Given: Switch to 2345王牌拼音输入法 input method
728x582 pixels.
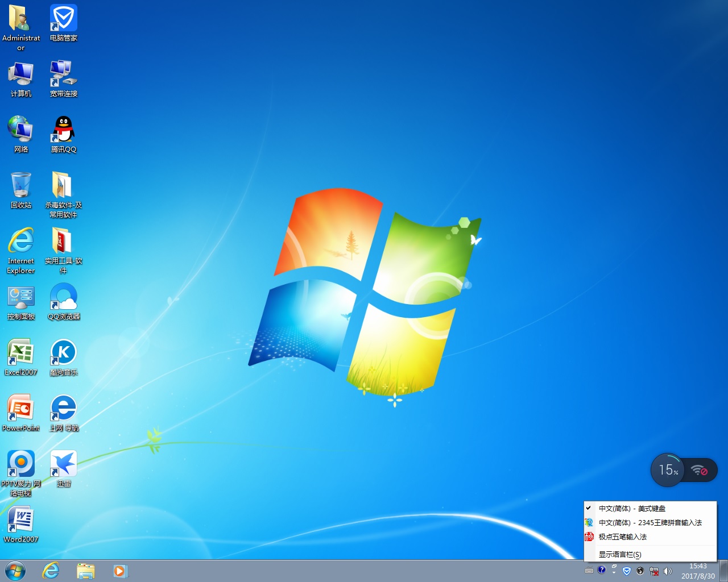Looking at the screenshot, I should (650, 523).
